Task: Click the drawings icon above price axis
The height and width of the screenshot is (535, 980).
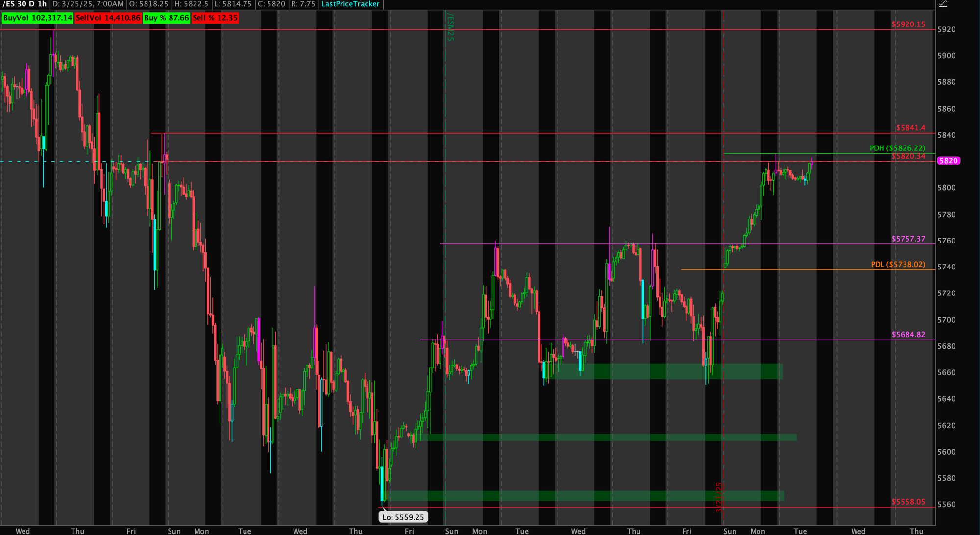Action: [943, 4]
